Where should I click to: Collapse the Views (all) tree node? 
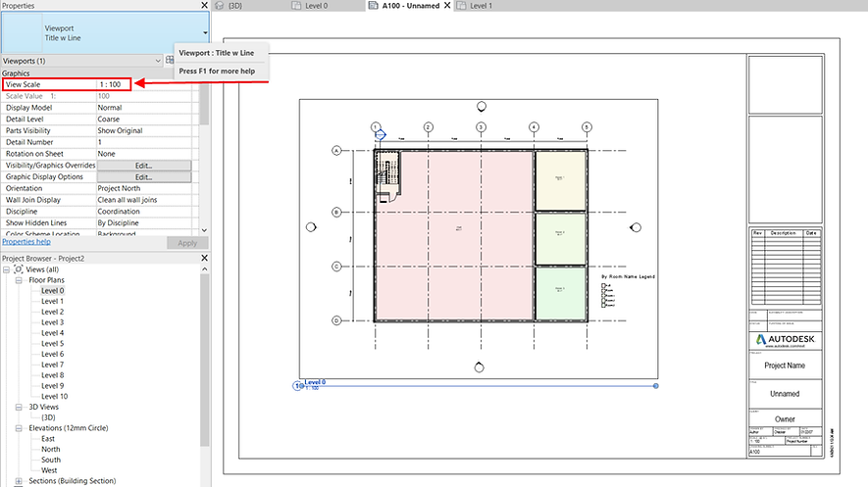[x=6, y=269]
